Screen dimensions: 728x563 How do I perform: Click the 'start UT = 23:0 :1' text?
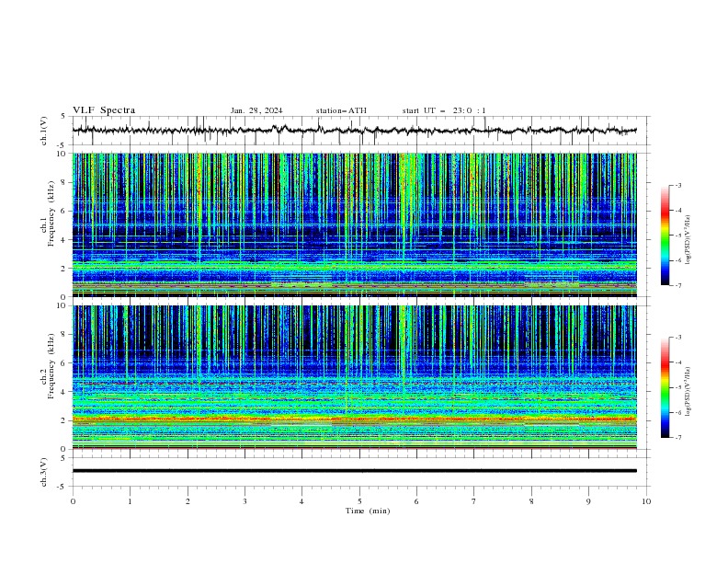tap(444, 110)
